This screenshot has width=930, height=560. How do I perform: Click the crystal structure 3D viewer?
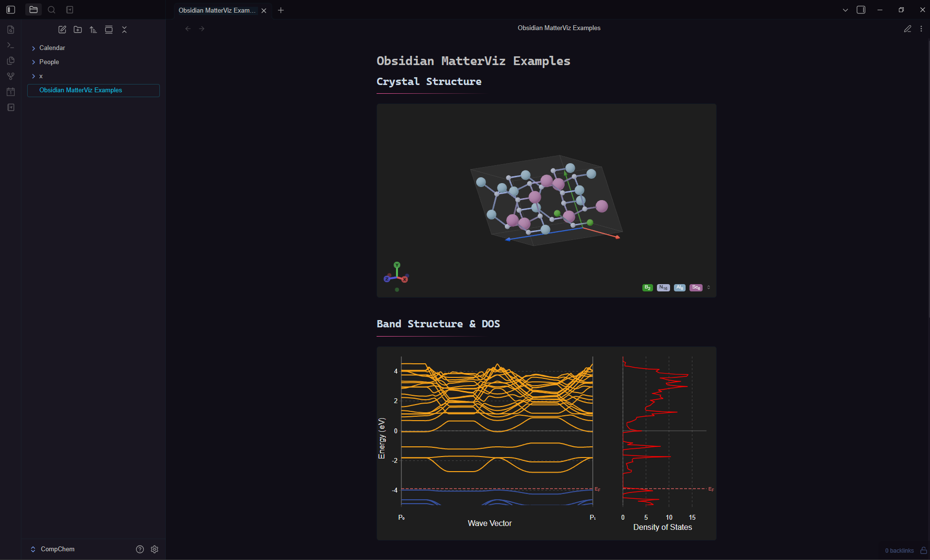coord(546,200)
